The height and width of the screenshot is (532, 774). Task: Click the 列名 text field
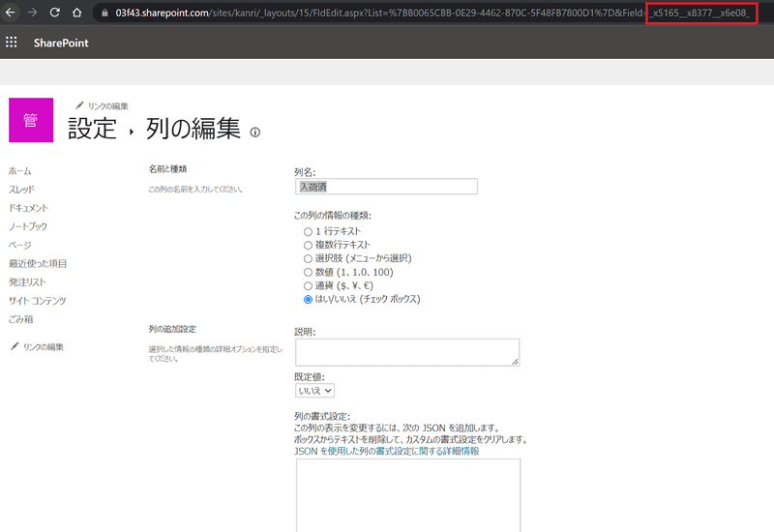click(385, 187)
